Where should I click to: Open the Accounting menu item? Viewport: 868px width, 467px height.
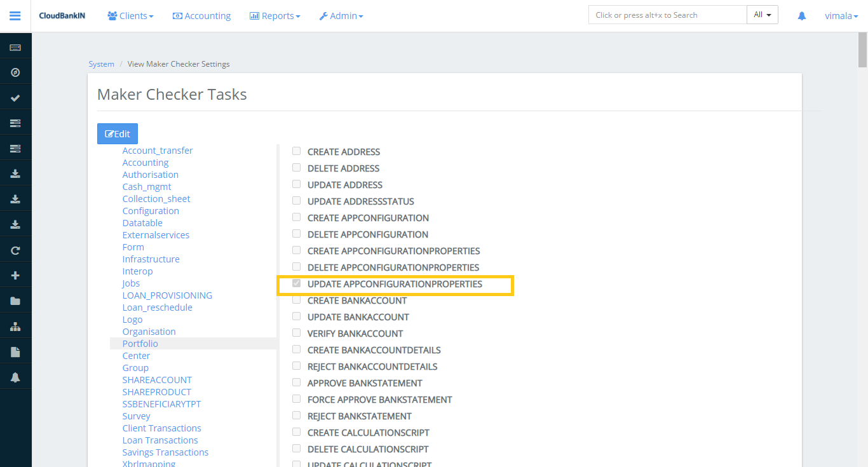pyautogui.click(x=201, y=15)
